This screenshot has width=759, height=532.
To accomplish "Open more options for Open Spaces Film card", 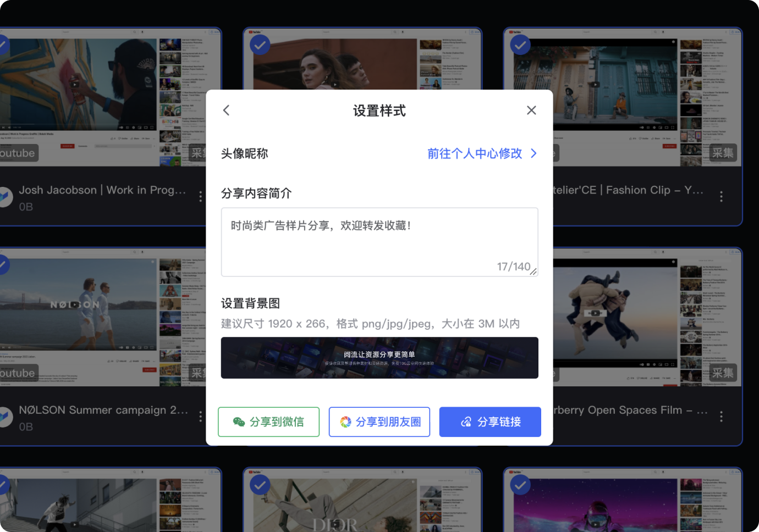I will click(x=721, y=417).
